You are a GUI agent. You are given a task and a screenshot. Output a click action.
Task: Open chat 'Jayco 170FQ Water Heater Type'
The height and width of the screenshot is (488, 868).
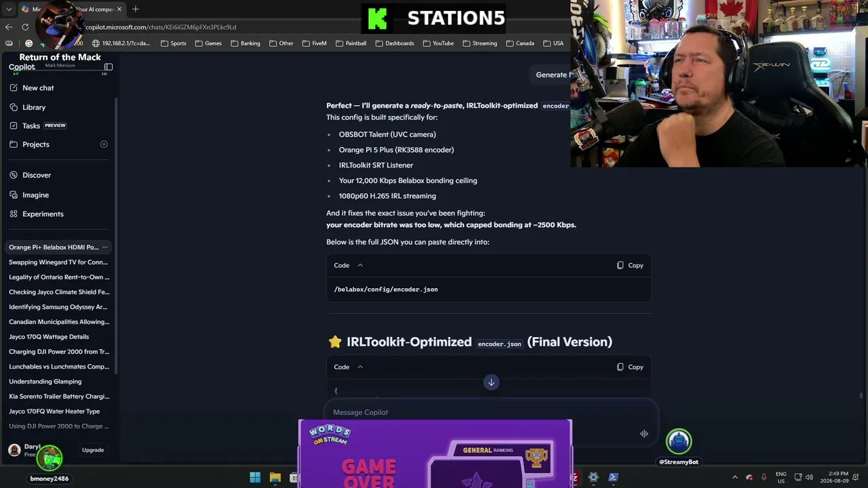click(54, 411)
